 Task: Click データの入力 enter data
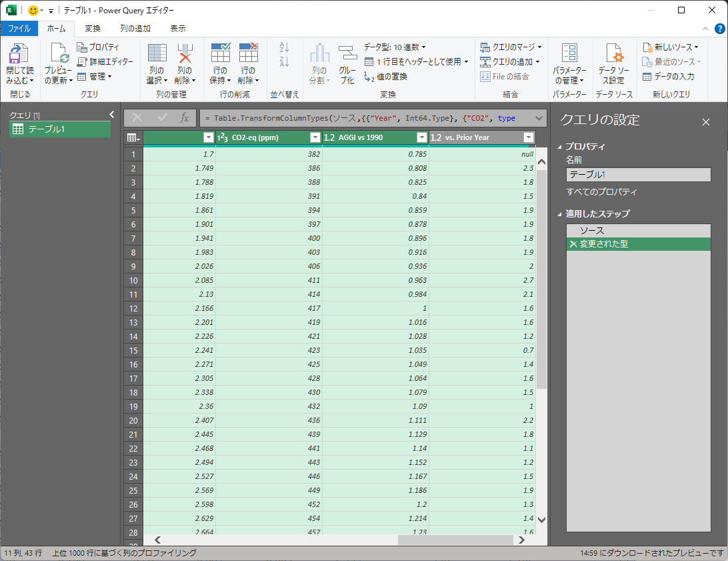point(669,77)
